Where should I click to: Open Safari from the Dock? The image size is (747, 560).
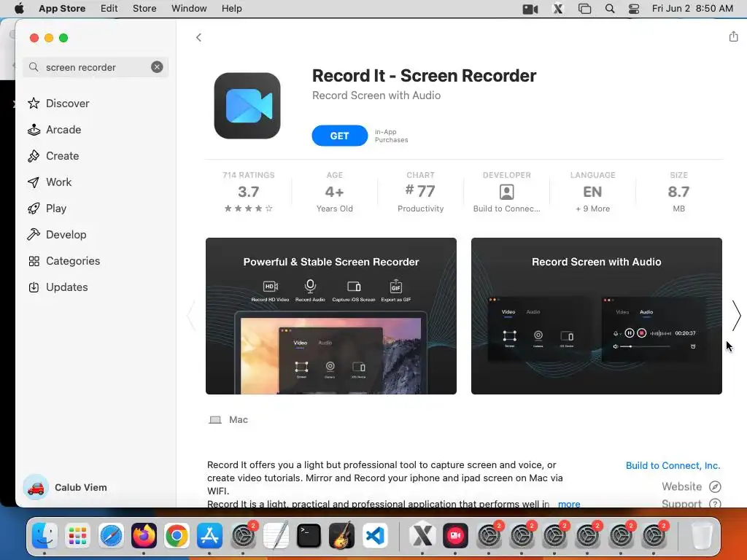[111, 536]
